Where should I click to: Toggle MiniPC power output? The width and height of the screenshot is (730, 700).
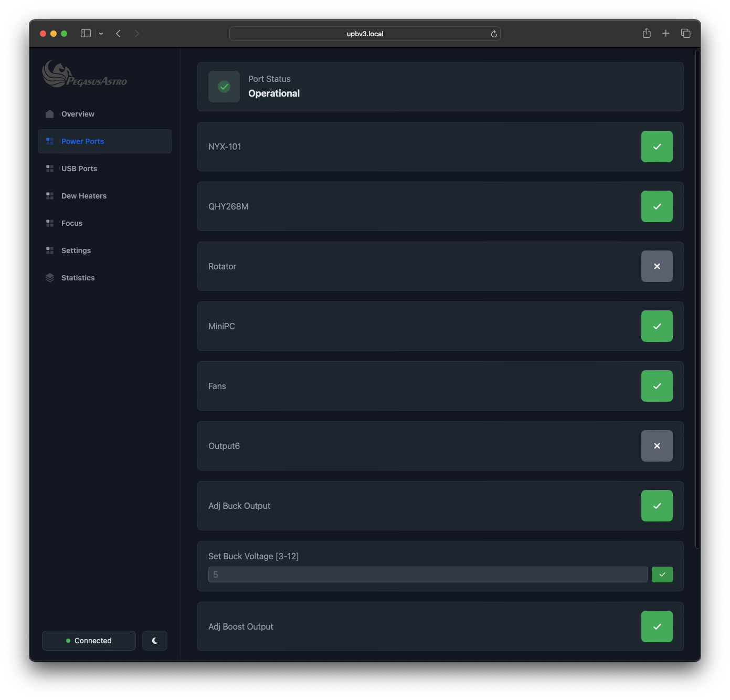click(x=657, y=326)
